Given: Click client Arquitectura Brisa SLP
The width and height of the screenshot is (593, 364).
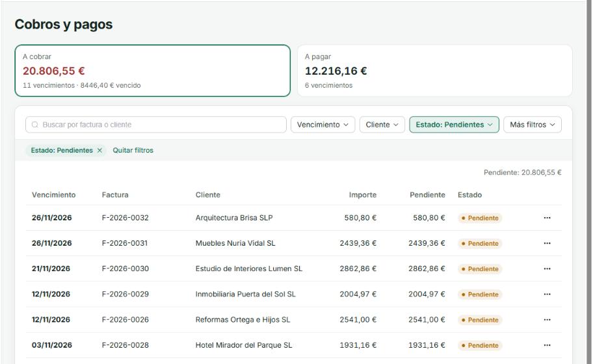Looking at the screenshot, I should coord(234,218).
